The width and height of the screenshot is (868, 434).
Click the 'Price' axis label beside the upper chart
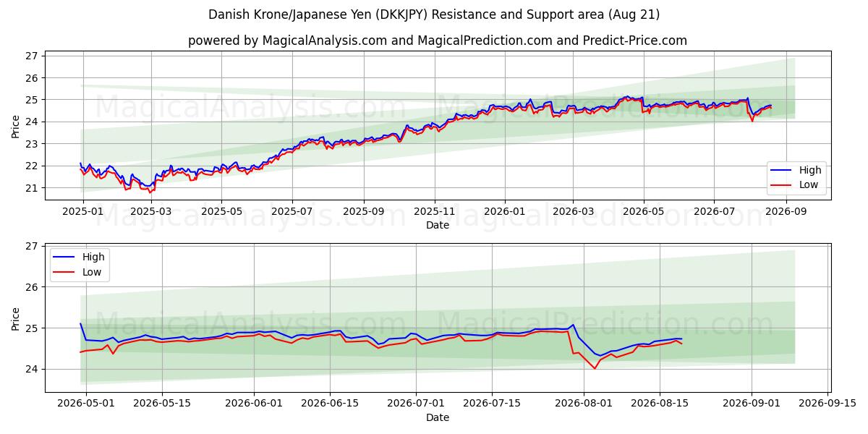coord(16,126)
